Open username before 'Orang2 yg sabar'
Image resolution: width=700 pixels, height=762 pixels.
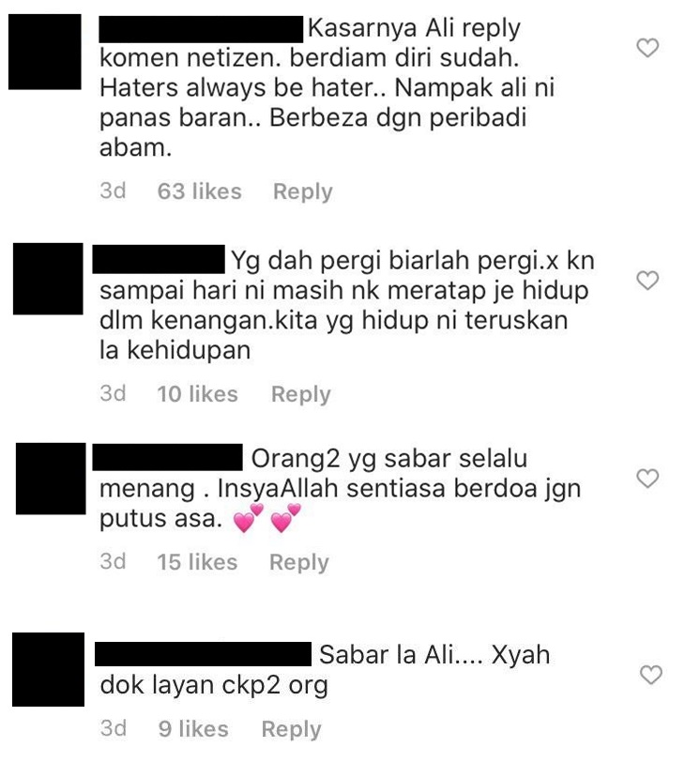click(167, 457)
